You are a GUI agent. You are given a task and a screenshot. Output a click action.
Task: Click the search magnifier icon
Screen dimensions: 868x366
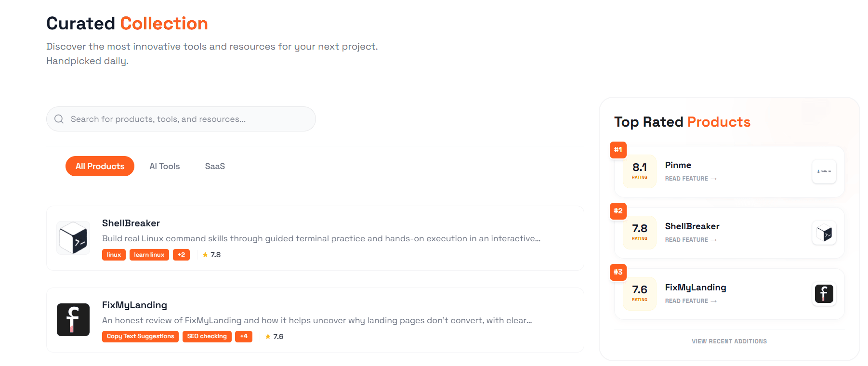[x=59, y=119]
